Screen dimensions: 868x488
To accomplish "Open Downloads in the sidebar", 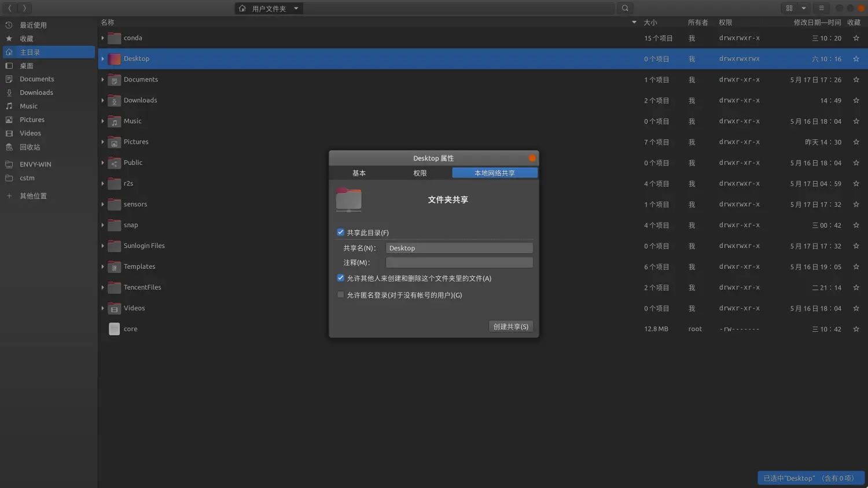I will point(36,93).
